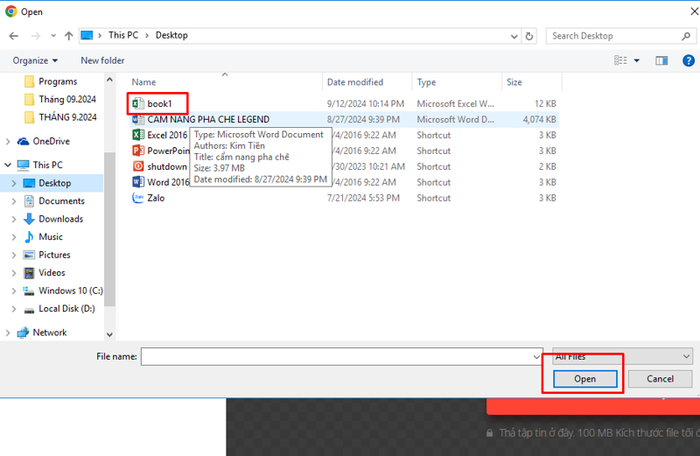Open Documents in navigation pane

coord(54,201)
